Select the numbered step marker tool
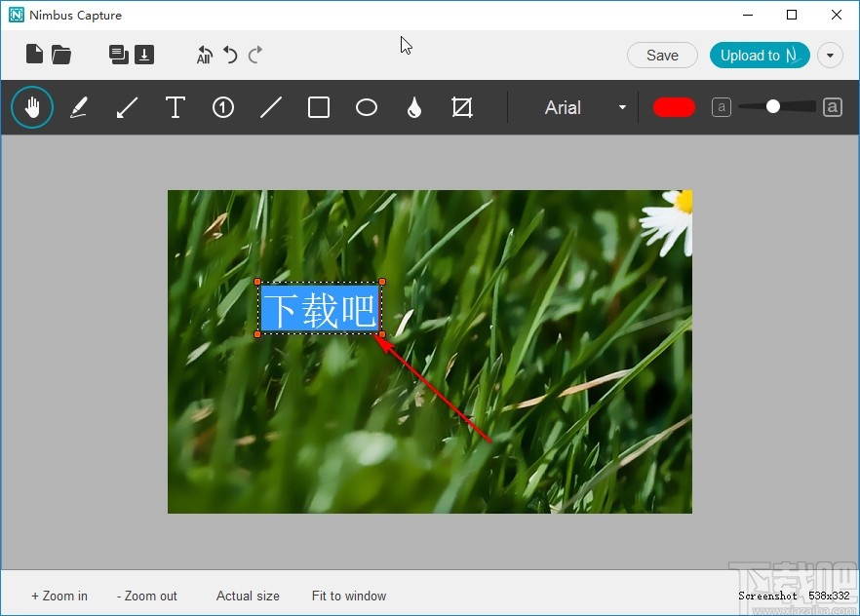This screenshot has width=860, height=616. (223, 107)
